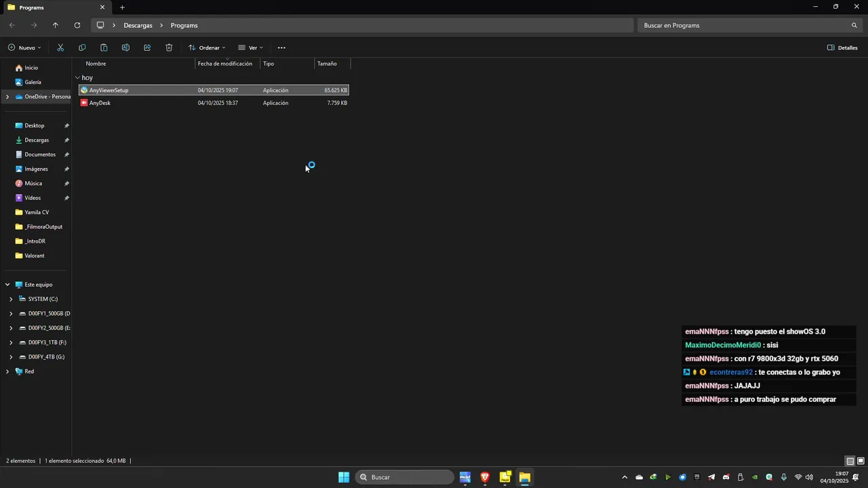Open the Ordenar sort dropdown

(207, 47)
